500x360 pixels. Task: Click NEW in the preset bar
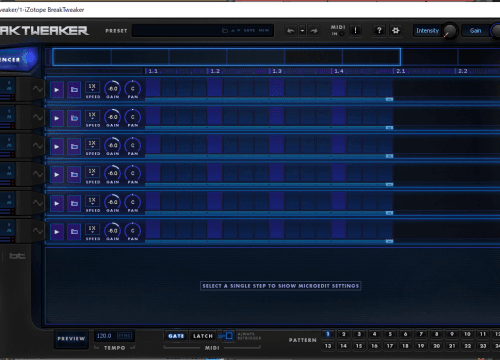(x=264, y=31)
